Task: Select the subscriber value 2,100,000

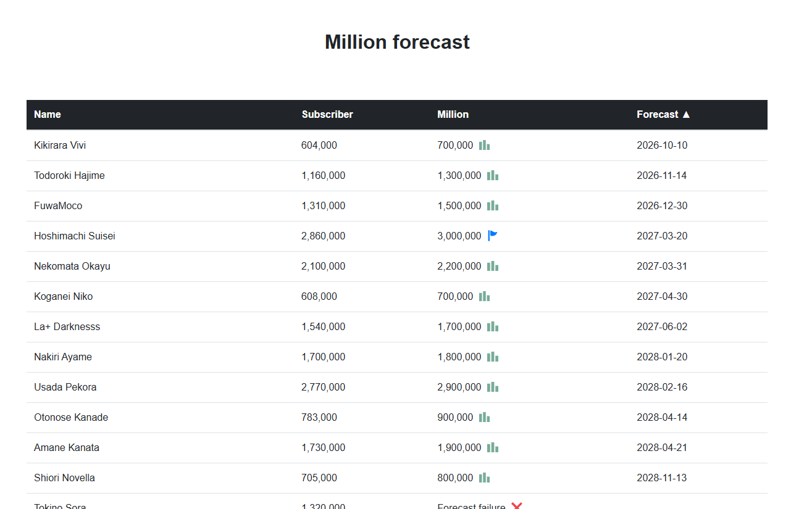Action: click(324, 267)
